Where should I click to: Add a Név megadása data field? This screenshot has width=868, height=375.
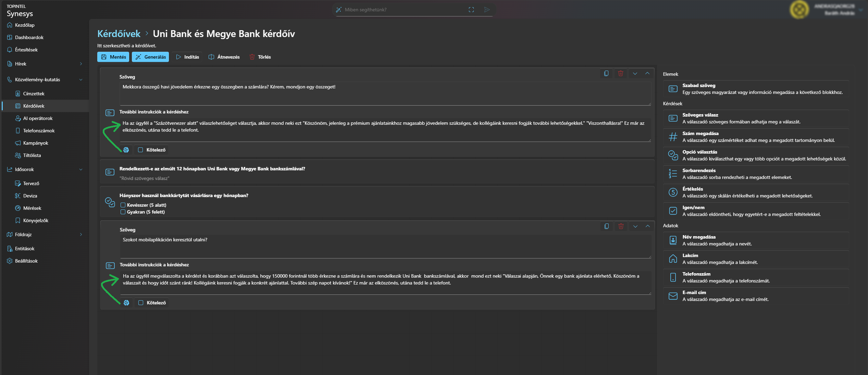point(756,240)
